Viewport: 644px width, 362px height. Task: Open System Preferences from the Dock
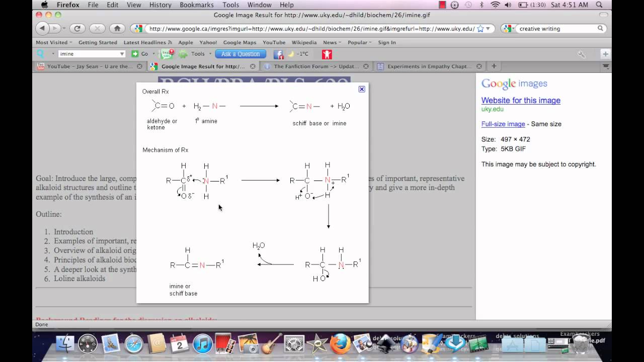tap(294, 344)
